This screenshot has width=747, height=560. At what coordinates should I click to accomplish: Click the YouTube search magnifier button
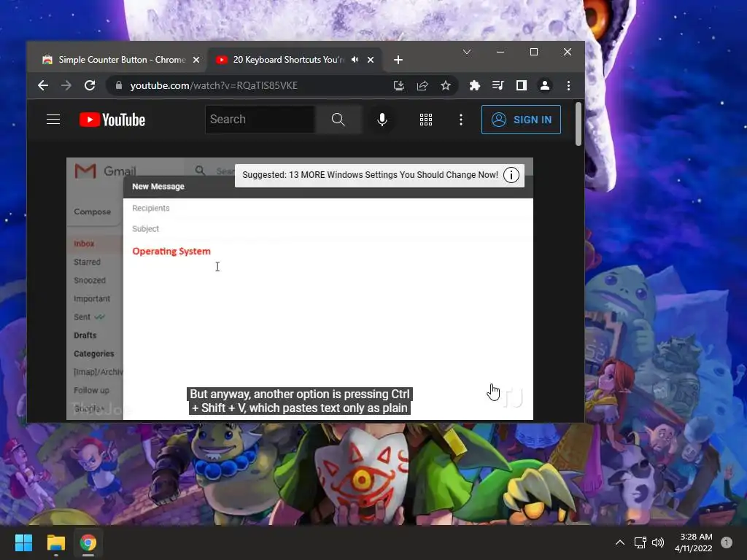338,120
